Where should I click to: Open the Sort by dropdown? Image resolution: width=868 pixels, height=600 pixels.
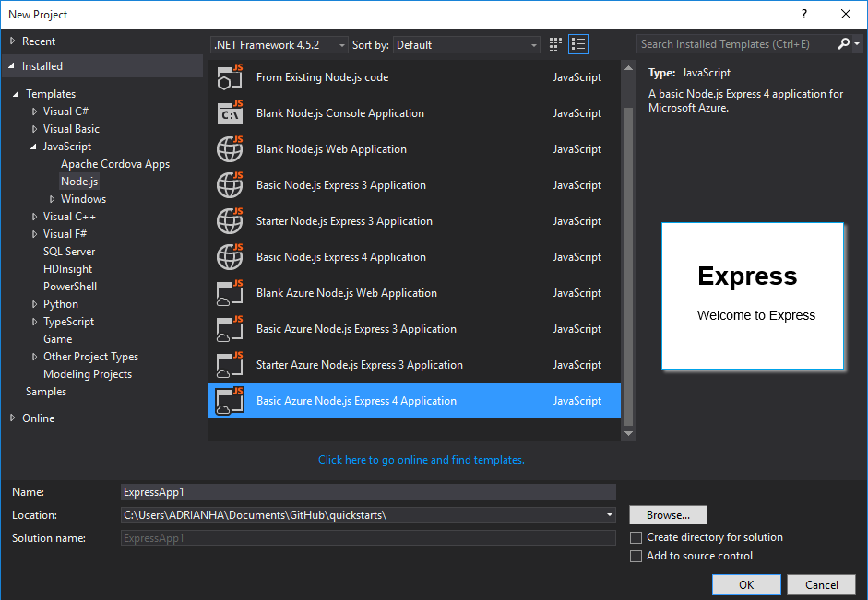point(533,44)
